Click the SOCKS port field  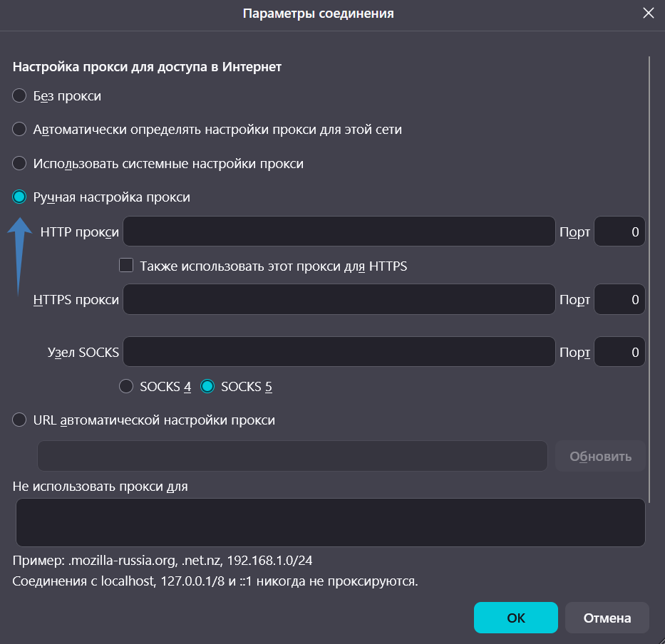coord(619,352)
